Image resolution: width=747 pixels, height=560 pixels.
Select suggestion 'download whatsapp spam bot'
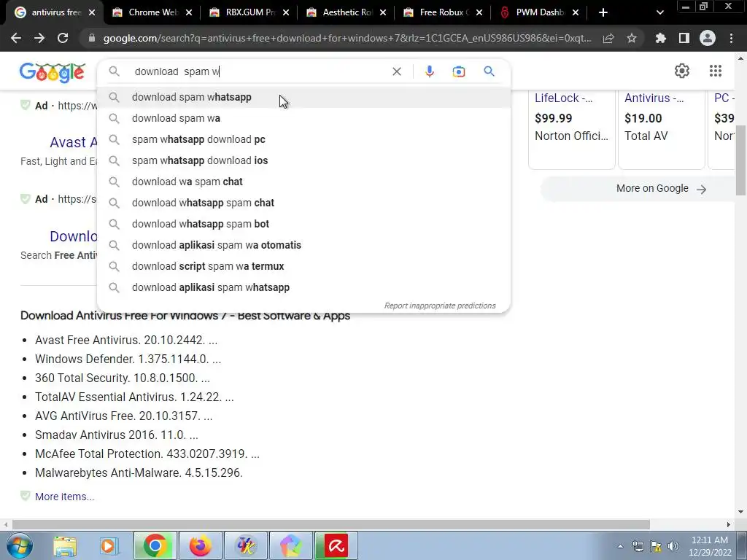point(303,224)
